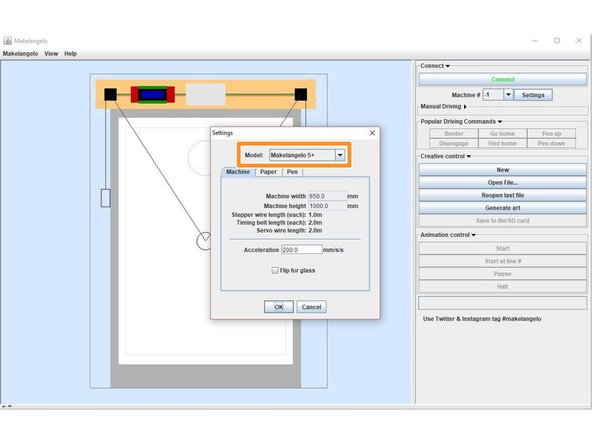This screenshot has height=444, width=592.
Task: Collapse the Creative control section
Action: (446, 156)
